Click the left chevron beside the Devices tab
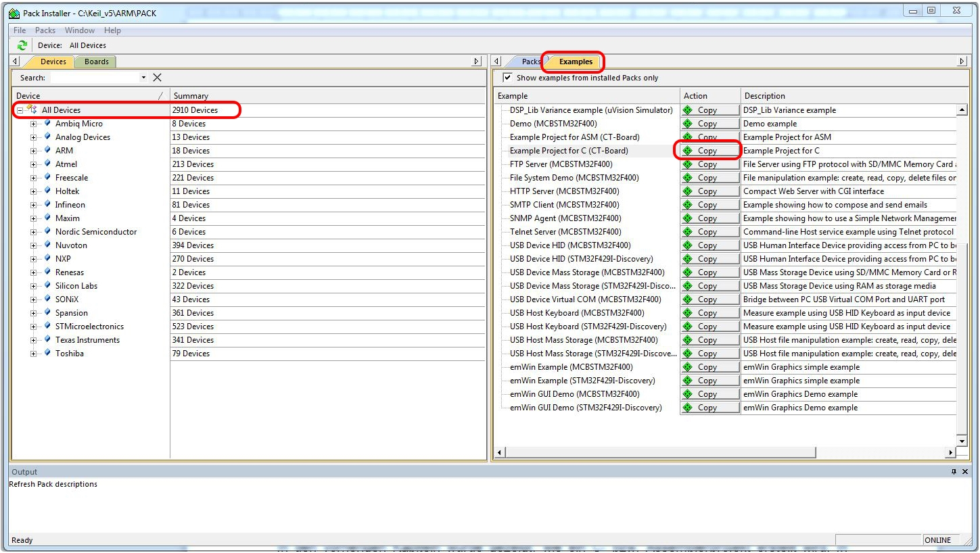 tap(14, 61)
